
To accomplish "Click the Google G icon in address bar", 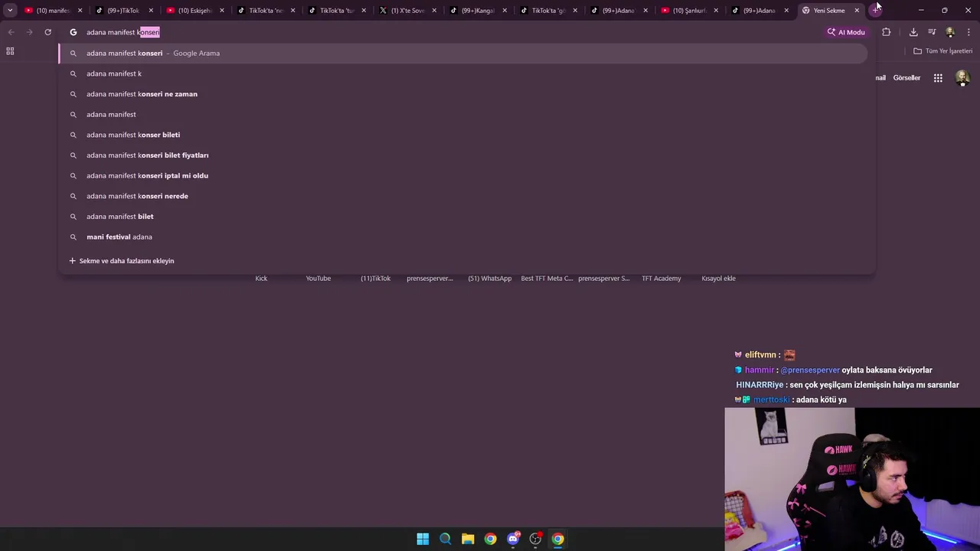I will [x=73, y=32].
